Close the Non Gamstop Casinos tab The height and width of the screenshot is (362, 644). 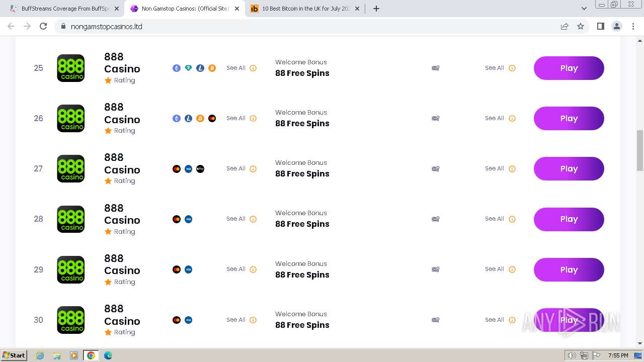point(237,9)
